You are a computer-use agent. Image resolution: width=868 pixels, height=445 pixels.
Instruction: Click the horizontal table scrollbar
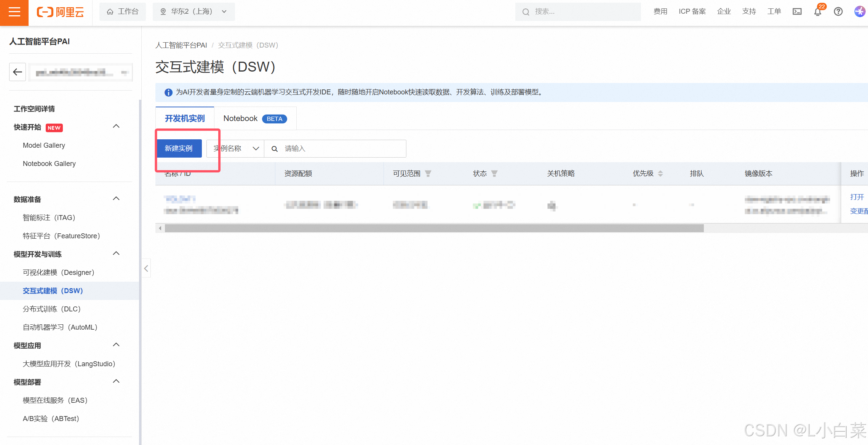434,228
